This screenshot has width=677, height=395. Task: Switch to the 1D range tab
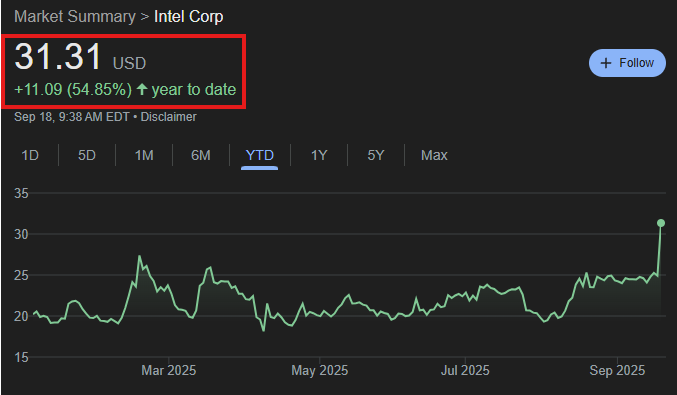[x=30, y=155]
